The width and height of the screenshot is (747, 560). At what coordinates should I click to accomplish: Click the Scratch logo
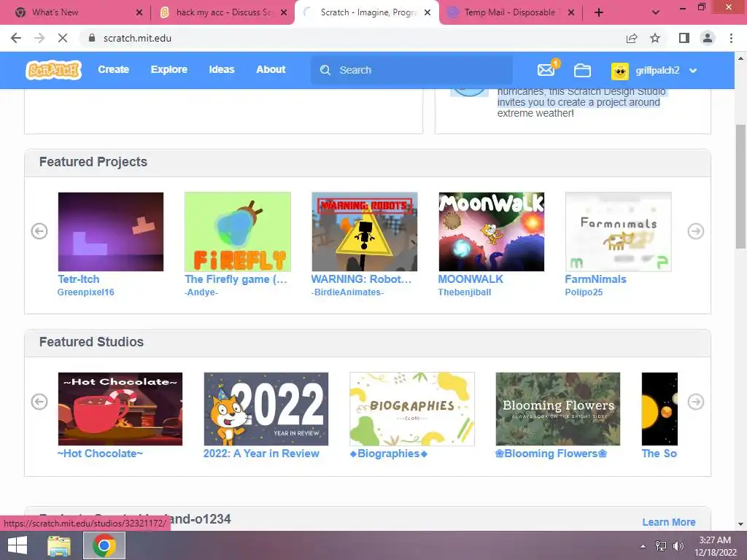click(x=53, y=70)
